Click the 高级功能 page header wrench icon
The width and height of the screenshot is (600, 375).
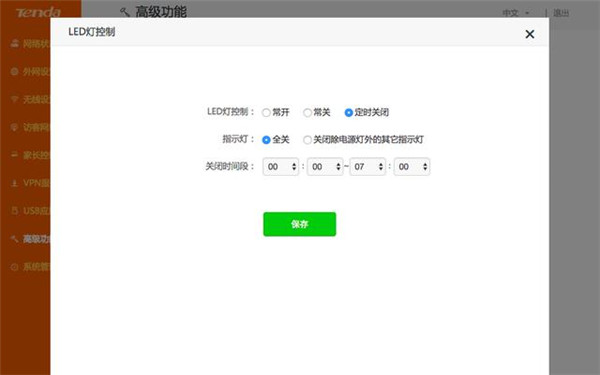coord(125,12)
